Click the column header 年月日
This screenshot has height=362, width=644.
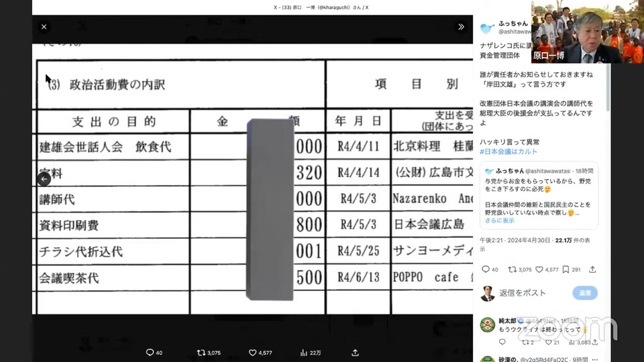pos(358,121)
